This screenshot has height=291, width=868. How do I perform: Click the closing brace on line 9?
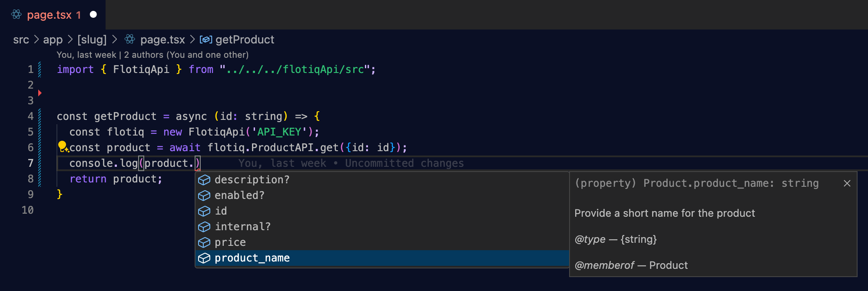click(x=60, y=195)
